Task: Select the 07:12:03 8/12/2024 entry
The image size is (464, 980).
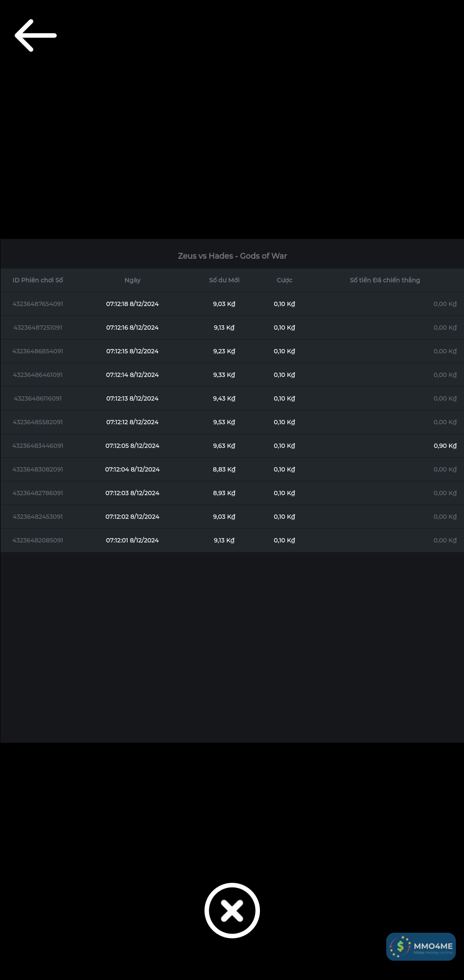Action: click(x=132, y=493)
